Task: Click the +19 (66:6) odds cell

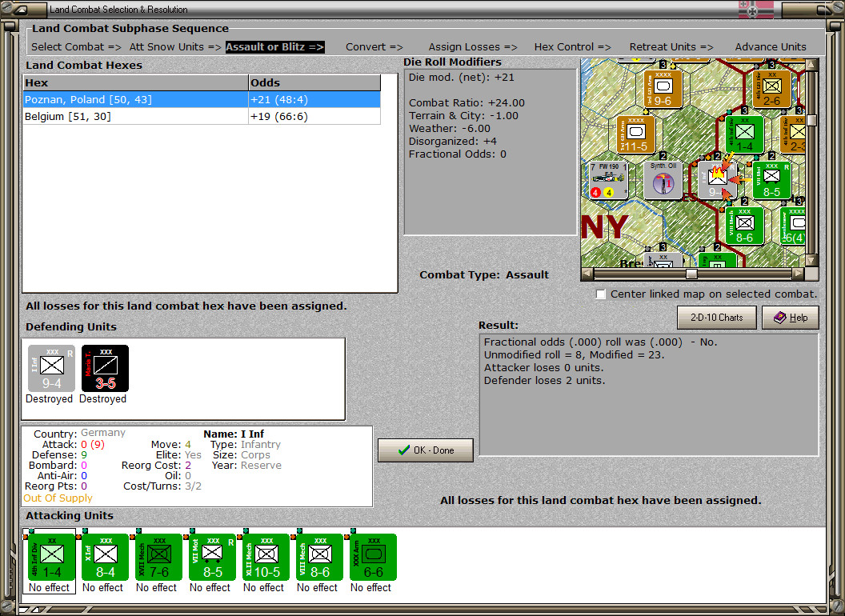Action: pos(314,117)
